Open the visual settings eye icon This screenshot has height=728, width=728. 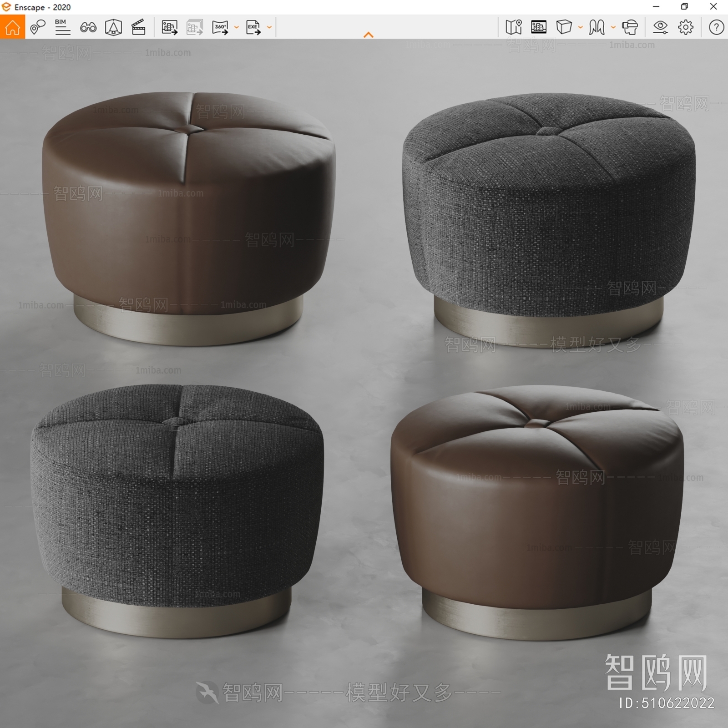pyautogui.click(x=660, y=27)
